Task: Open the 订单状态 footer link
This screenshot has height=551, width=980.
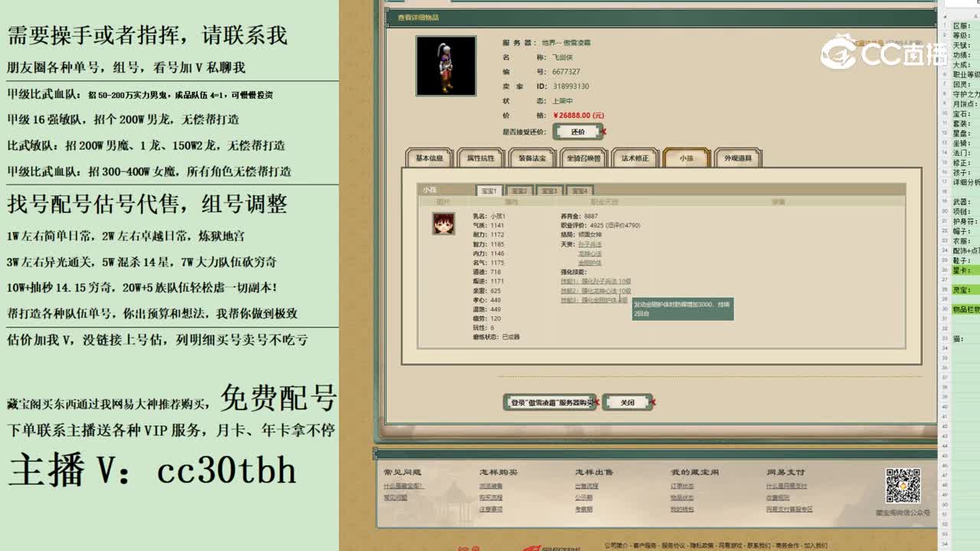Action: pyautogui.click(x=683, y=486)
